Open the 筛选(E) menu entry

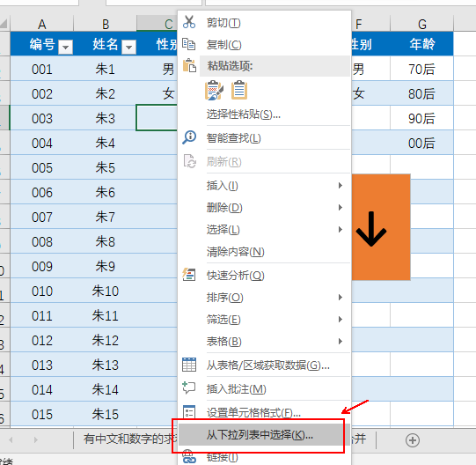tap(264, 319)
